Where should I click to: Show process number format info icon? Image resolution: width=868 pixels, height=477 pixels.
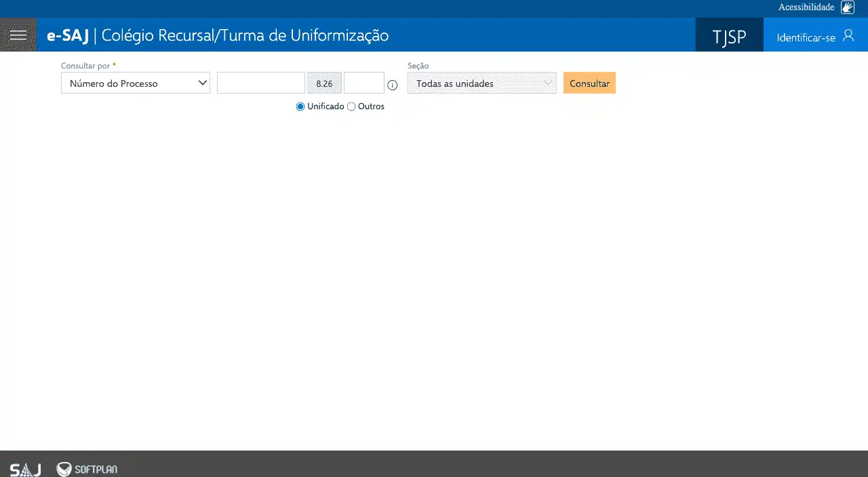(392, 85)
